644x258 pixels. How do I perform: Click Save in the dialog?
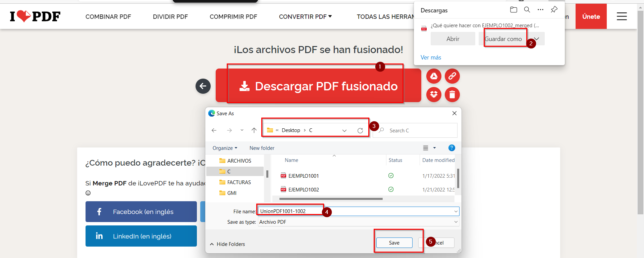click(x=394, y=243)
